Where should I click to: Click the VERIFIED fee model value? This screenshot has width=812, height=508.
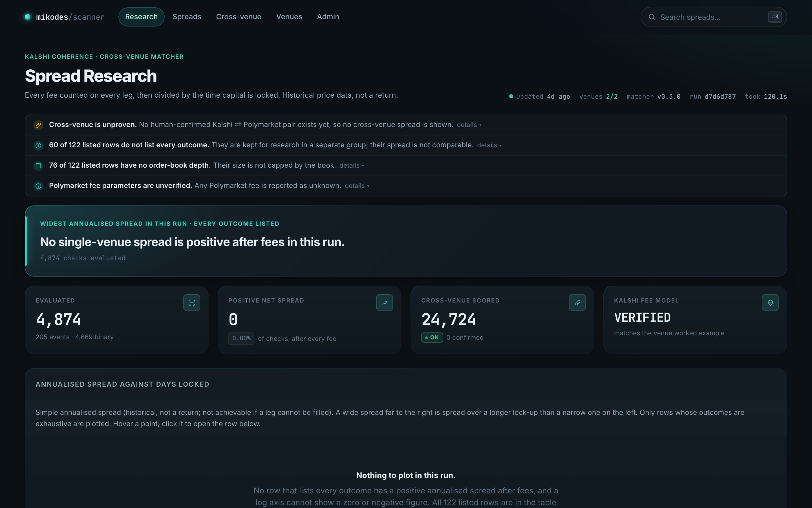pos(642,318)
